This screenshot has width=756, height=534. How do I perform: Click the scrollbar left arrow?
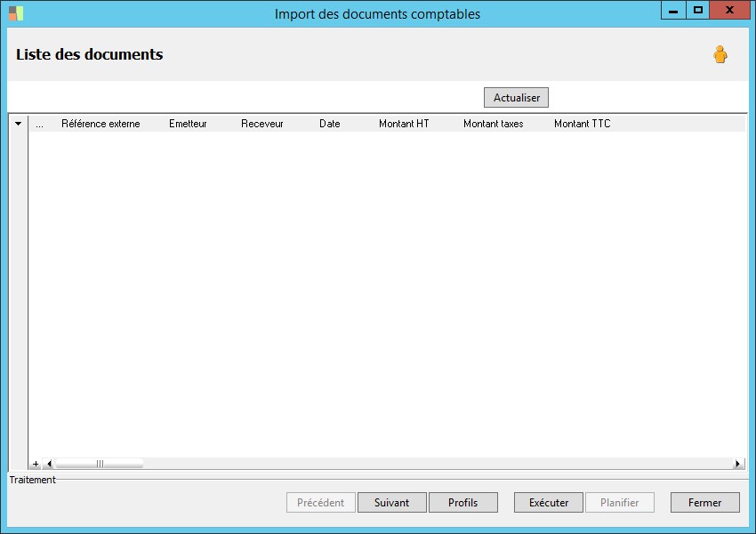49,464
